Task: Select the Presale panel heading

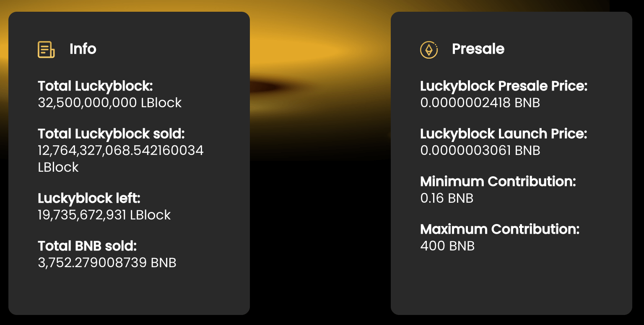Action: [478, 49]
